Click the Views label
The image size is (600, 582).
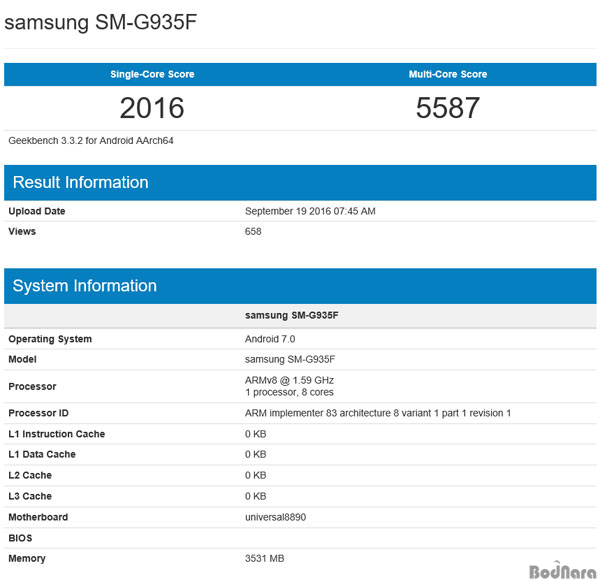22,231
